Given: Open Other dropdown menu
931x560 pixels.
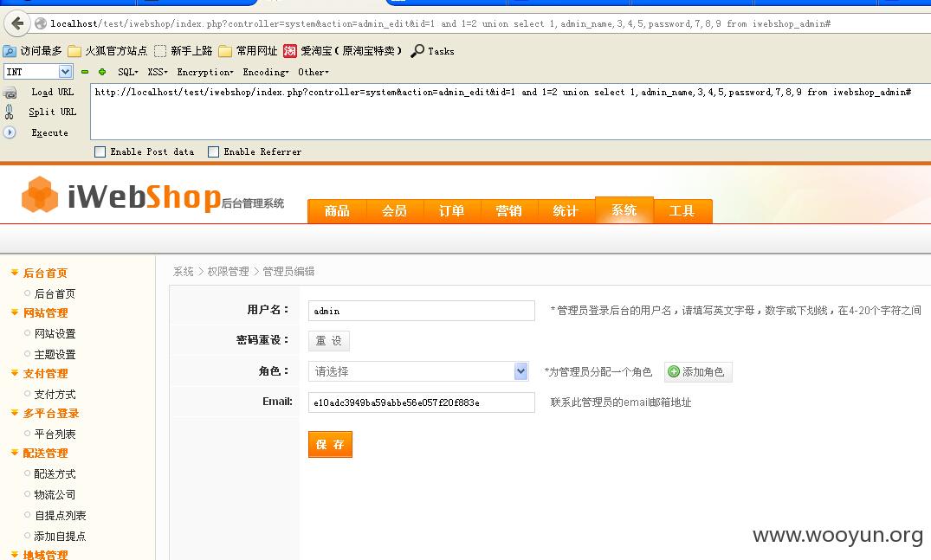Looking at the screenshot, I should pos(313,72).
